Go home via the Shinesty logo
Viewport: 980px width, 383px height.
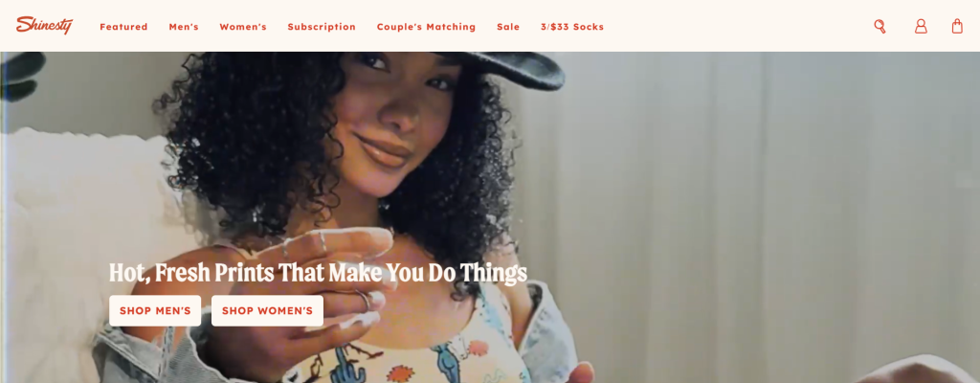click(x=44, y=25)
